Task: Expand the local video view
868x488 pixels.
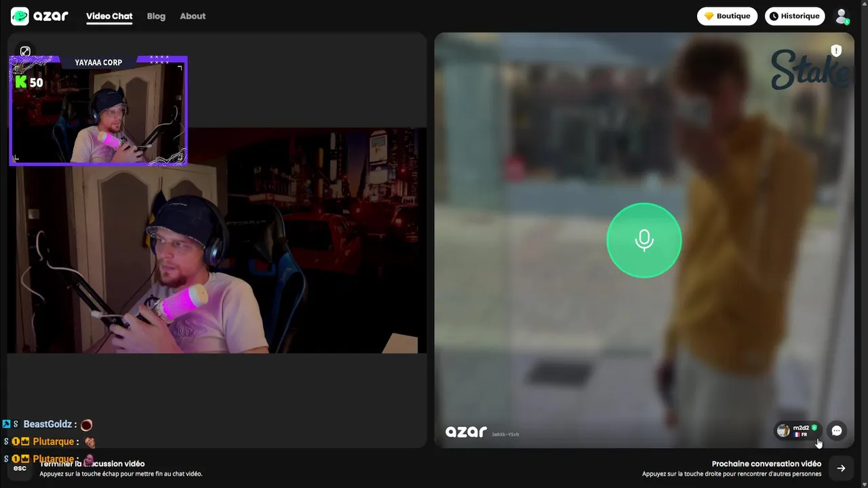Action: (25, 52)
